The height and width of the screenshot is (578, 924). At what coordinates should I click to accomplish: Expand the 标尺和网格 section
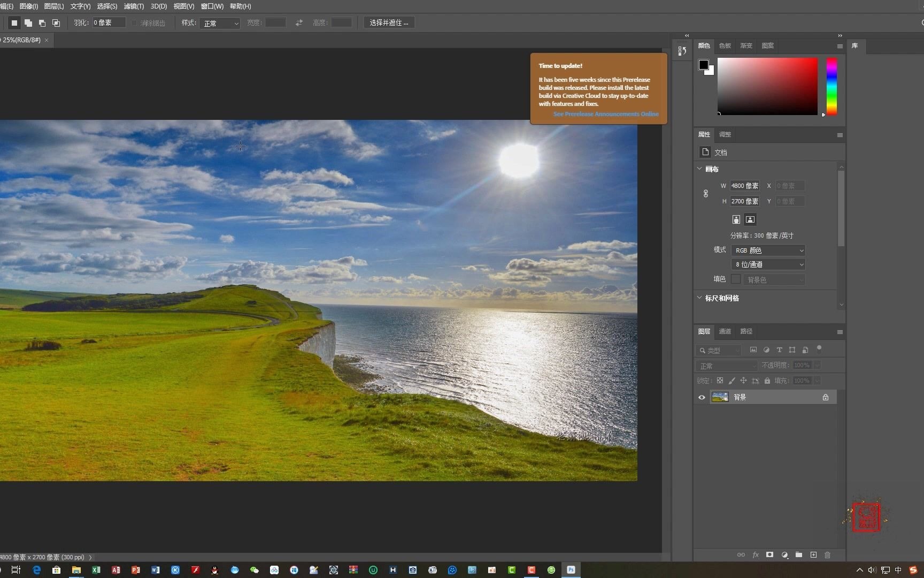click(699, 298)
